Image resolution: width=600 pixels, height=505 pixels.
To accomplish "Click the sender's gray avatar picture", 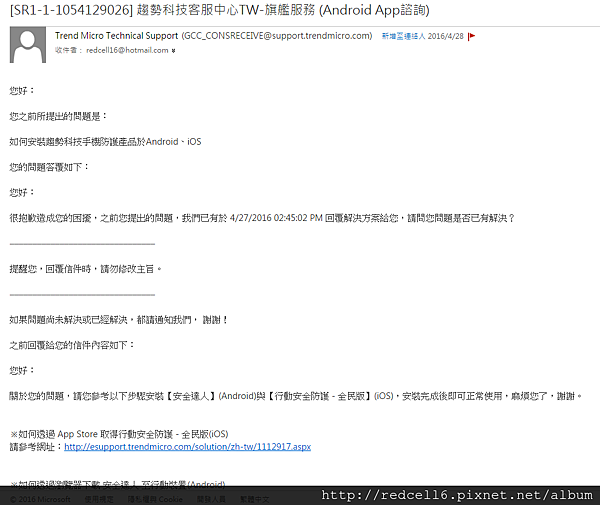I will click(28, 45).
